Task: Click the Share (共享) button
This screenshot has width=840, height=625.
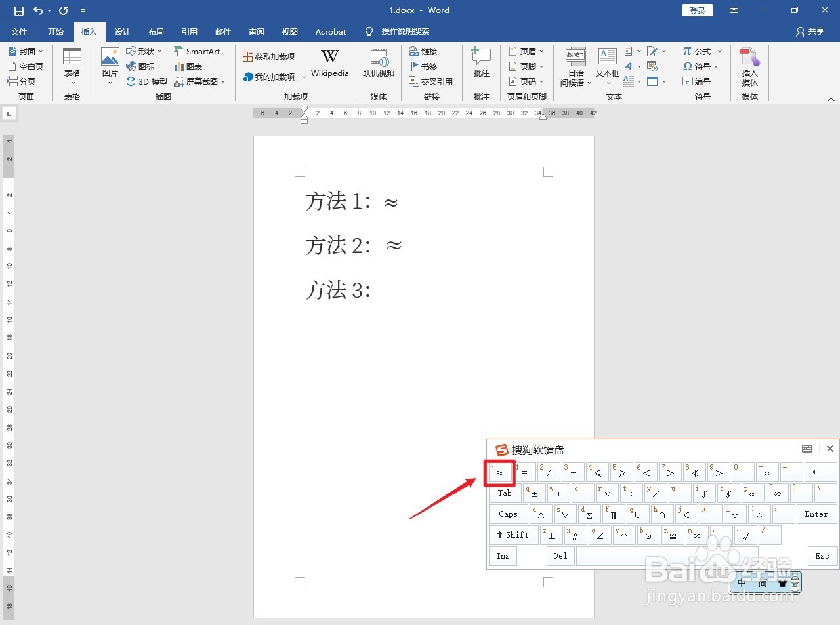Action: 810,31
